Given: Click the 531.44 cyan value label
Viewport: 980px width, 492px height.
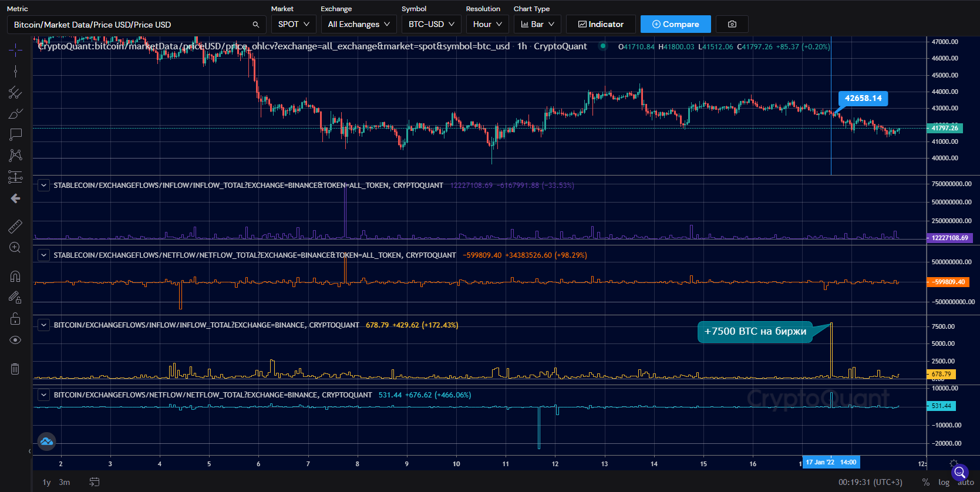Looking at the screenshot, I should pos(941,406).
